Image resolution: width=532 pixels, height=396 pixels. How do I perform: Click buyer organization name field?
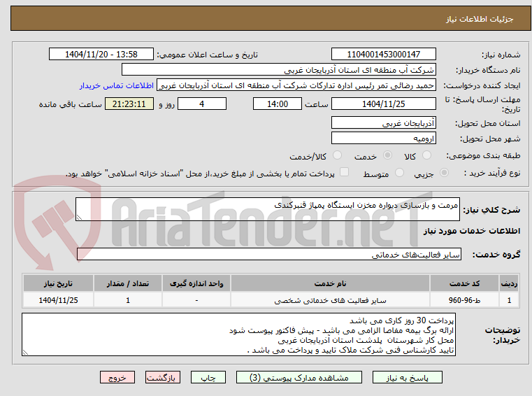(278, 70)
